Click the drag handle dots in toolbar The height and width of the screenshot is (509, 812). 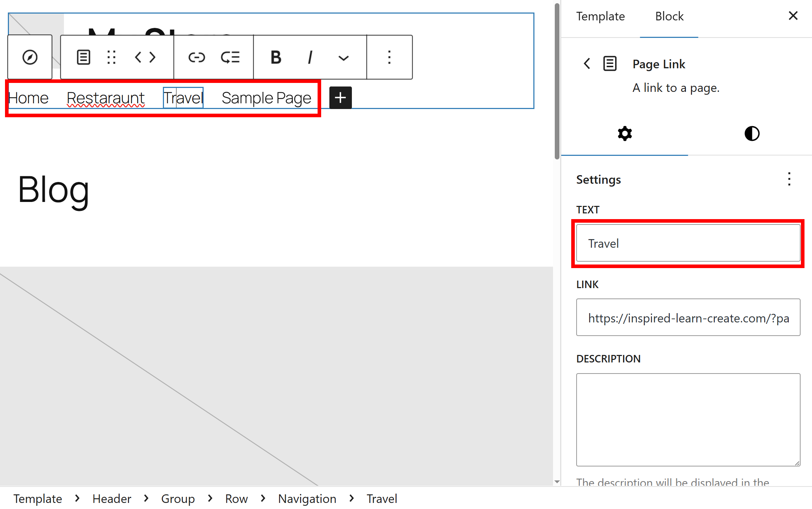click(111, 57)
